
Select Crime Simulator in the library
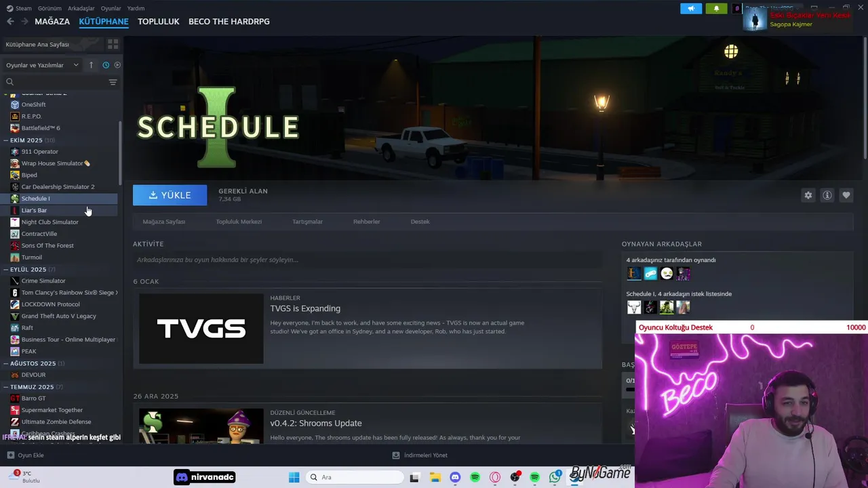43,281
